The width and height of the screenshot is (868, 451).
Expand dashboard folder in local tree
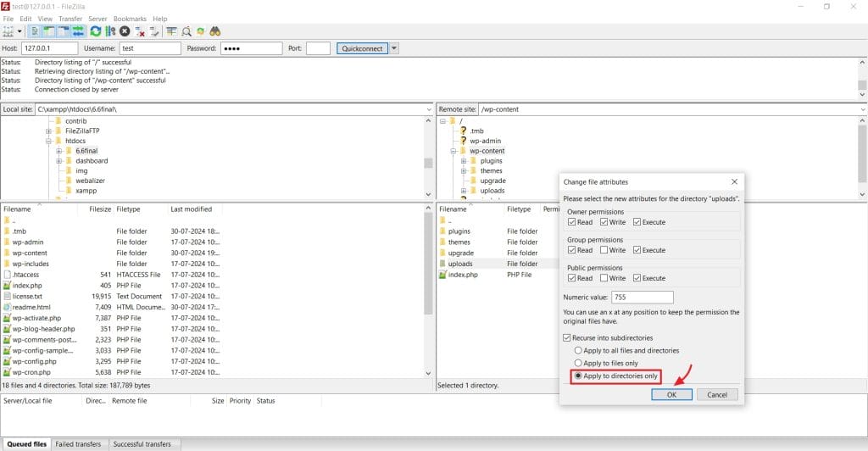click(x=58, y=161)
